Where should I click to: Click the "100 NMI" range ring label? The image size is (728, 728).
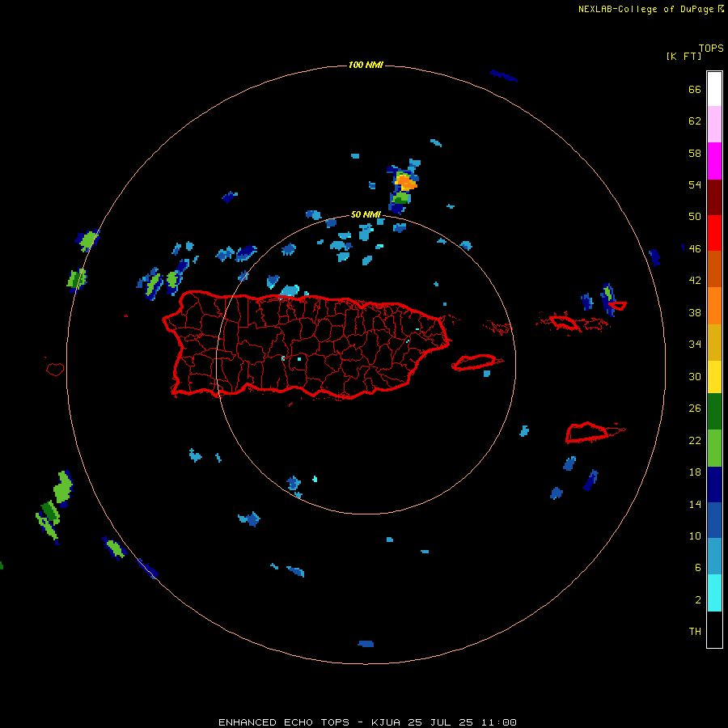pyautogui.click(x=366, y=65)
